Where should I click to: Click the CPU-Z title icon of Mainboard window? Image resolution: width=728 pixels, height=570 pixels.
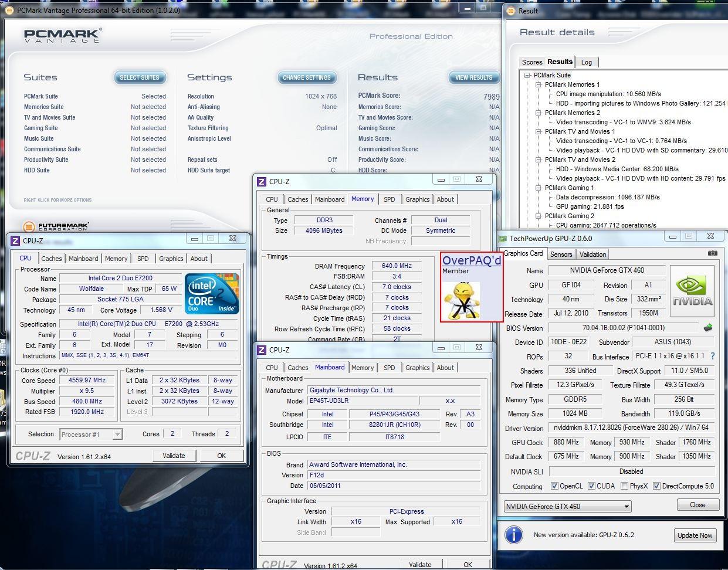click(262, 350)
